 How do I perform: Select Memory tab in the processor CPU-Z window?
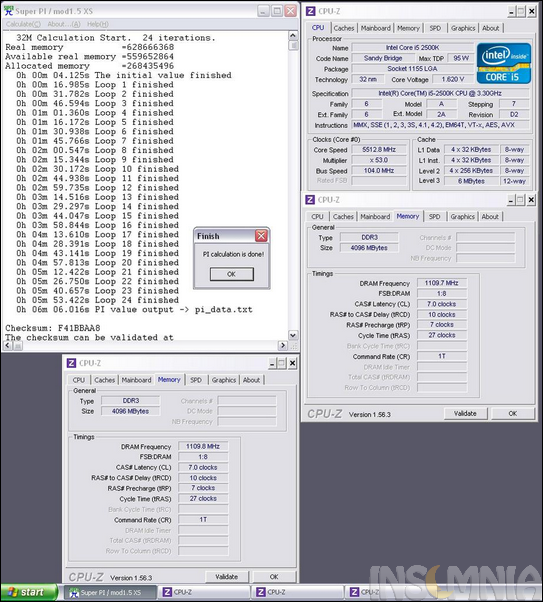408,28
